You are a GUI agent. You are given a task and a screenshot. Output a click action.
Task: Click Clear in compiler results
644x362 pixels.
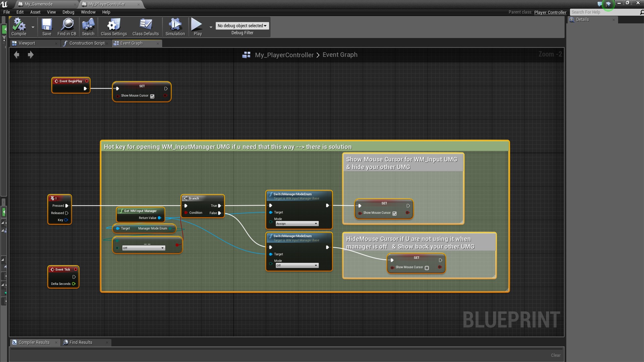pyautogui.click(x=555, y=355)
